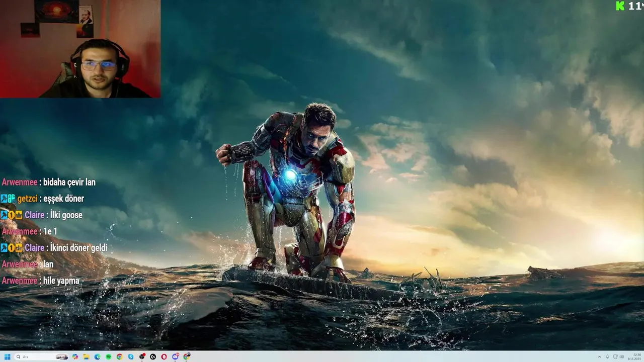Click the green Kick logo
Viewport: 644px width, 362px height.
point(620,6)
